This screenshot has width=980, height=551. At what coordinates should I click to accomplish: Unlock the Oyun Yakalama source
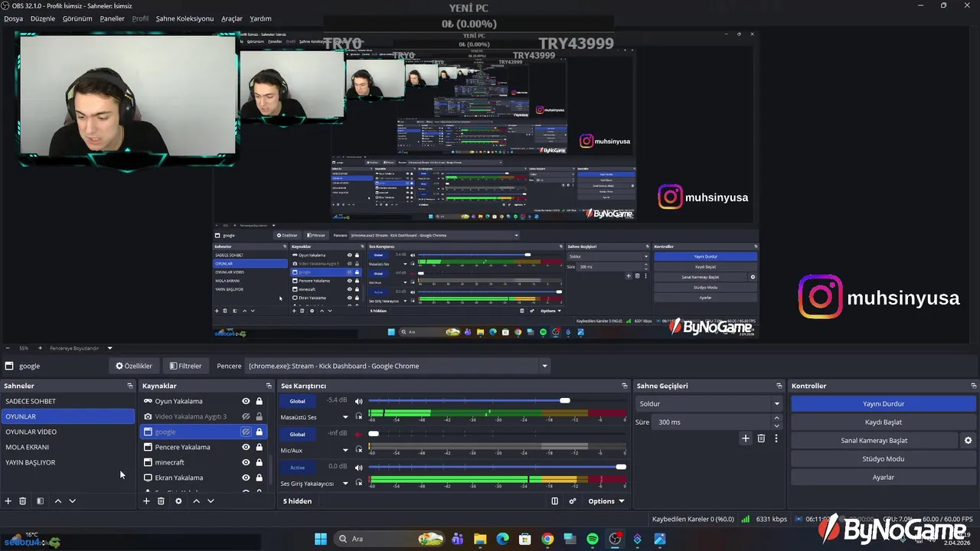click(x=260, y=401)
